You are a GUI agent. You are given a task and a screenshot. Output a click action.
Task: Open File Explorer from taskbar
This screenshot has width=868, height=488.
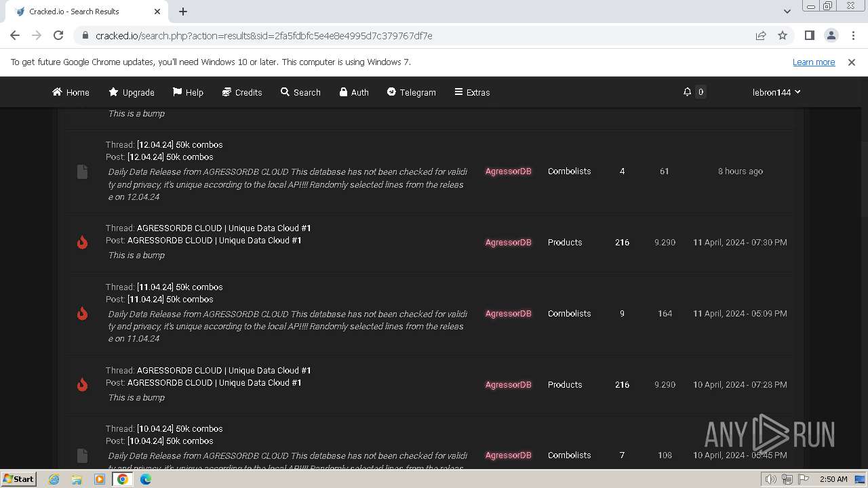pos(77,479)
